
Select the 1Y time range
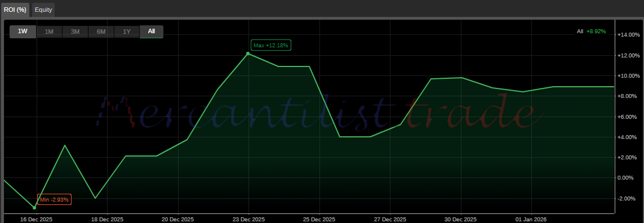coord(127,31)
